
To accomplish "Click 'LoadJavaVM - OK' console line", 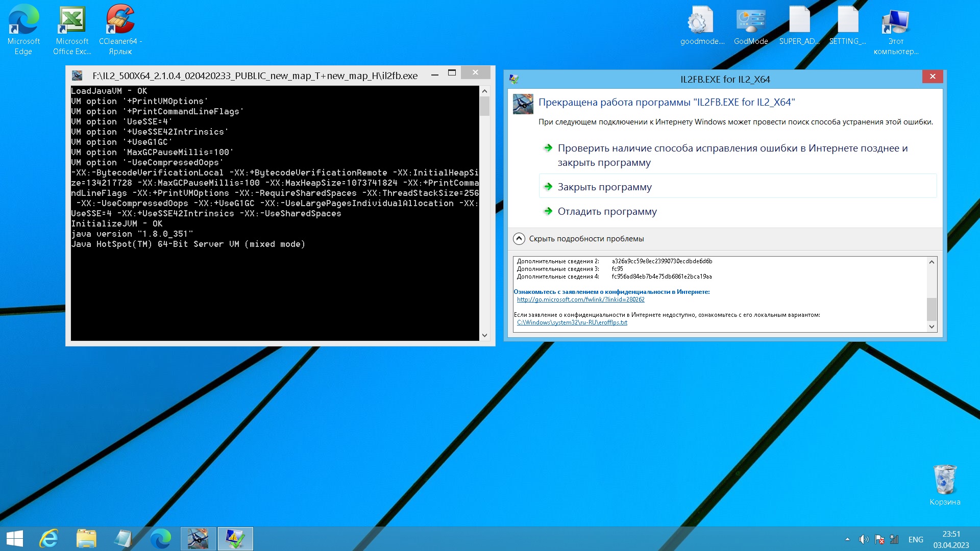I will tap(109, 91).
